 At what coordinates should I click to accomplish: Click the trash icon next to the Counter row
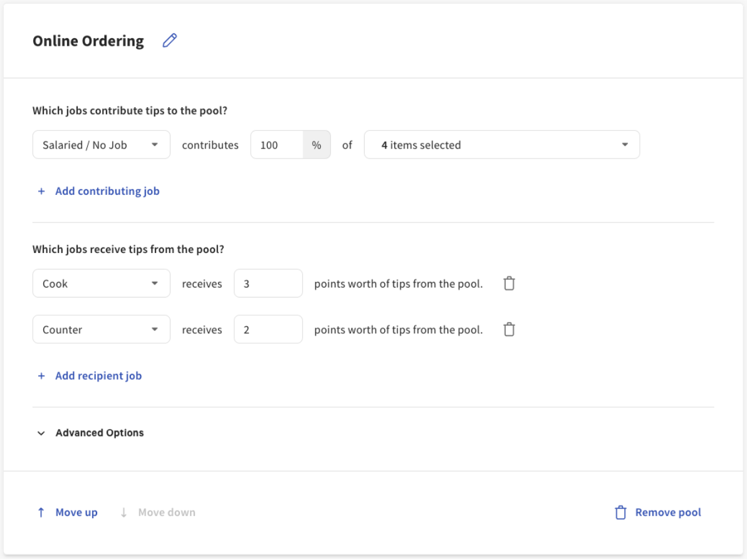click(x=509, y=329)
